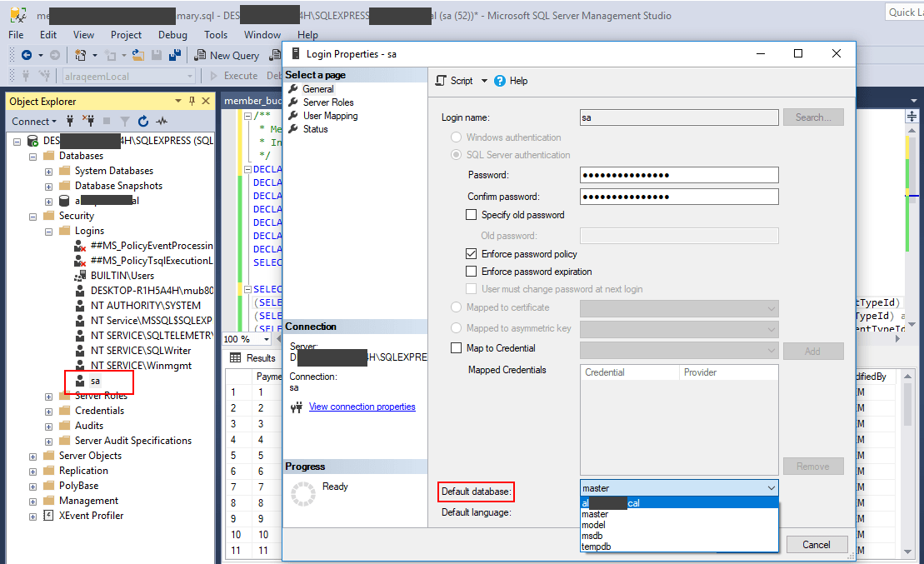Click the New Project icon in toolbar
Screen dimensions: 924x564
coord(80,55)
